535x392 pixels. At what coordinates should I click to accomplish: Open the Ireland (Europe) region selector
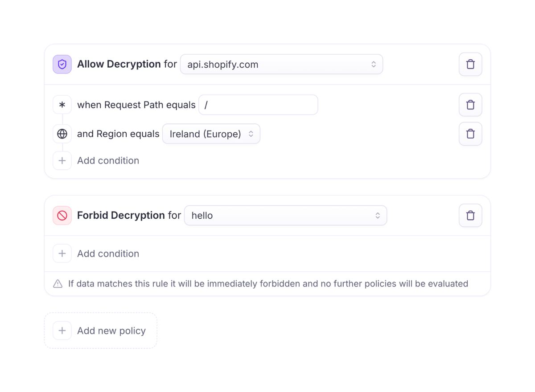(x=211, y=134)
